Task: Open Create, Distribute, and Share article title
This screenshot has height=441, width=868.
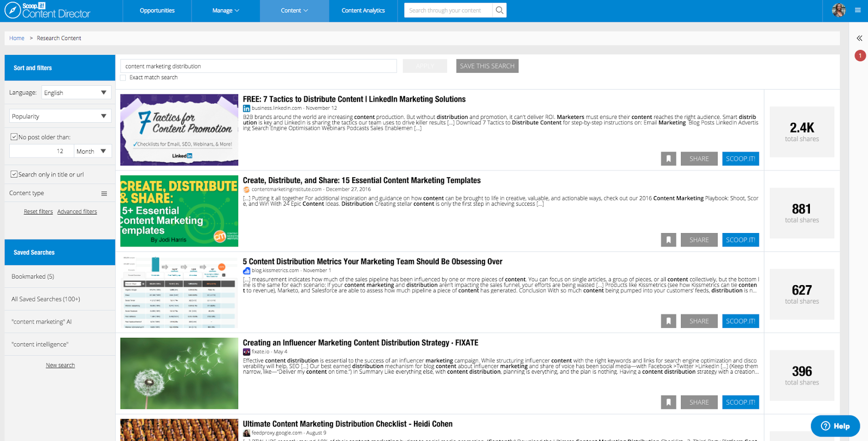Action: (x=362, y=180)
